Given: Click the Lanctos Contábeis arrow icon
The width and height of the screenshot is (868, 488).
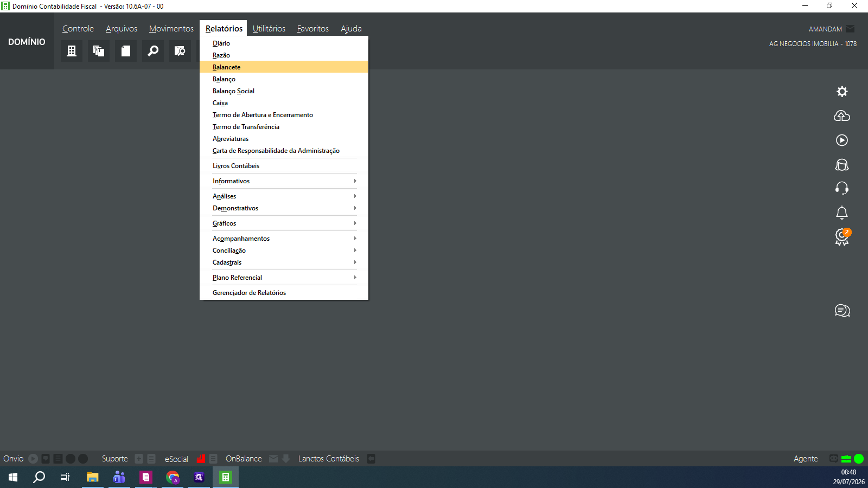Looking at the screenshot, I should [371, 459].
